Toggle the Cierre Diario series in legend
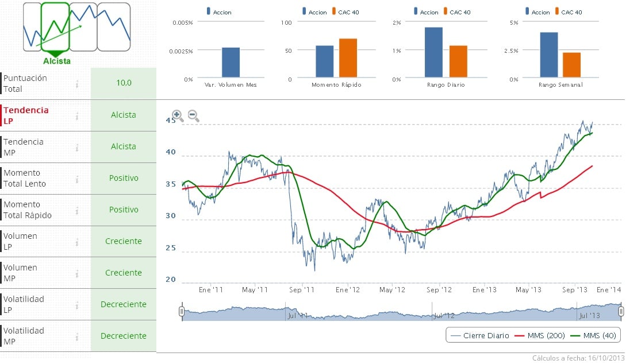This screenshot has width=626, height=364. (480, 335)
